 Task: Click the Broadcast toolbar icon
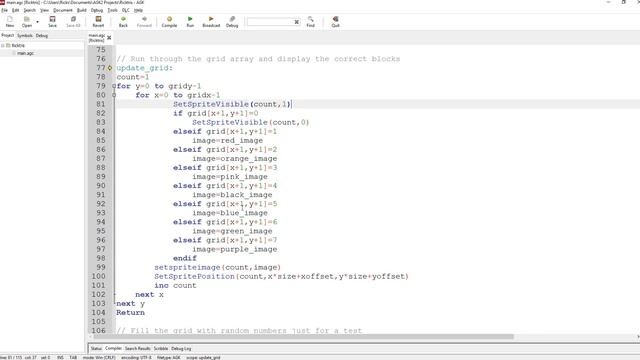[x=211, y=21]
